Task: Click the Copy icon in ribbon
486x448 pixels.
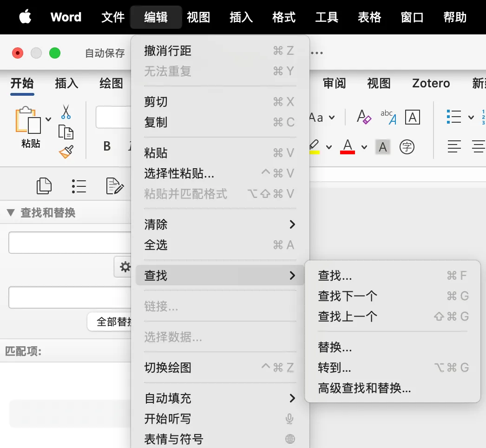Action: pos(66,132)
